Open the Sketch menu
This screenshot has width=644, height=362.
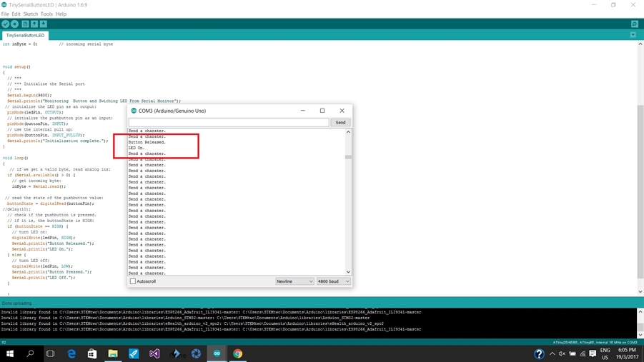tap(31, 14)
